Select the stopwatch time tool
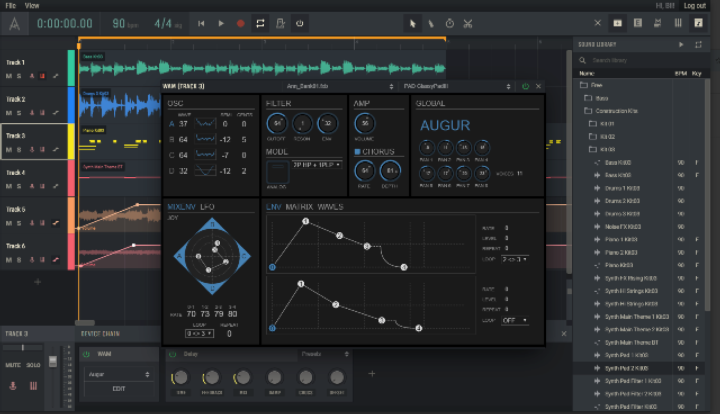 tap(450, 23)
